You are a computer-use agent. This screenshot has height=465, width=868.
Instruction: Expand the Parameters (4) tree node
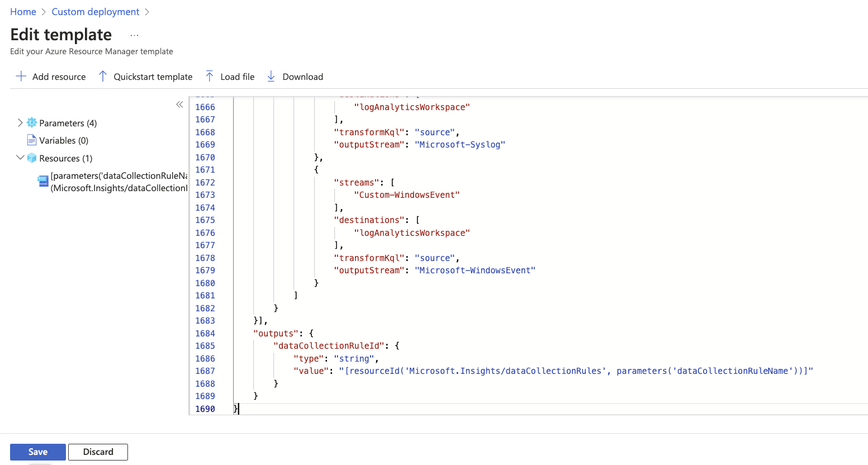[x=20, y=123]
